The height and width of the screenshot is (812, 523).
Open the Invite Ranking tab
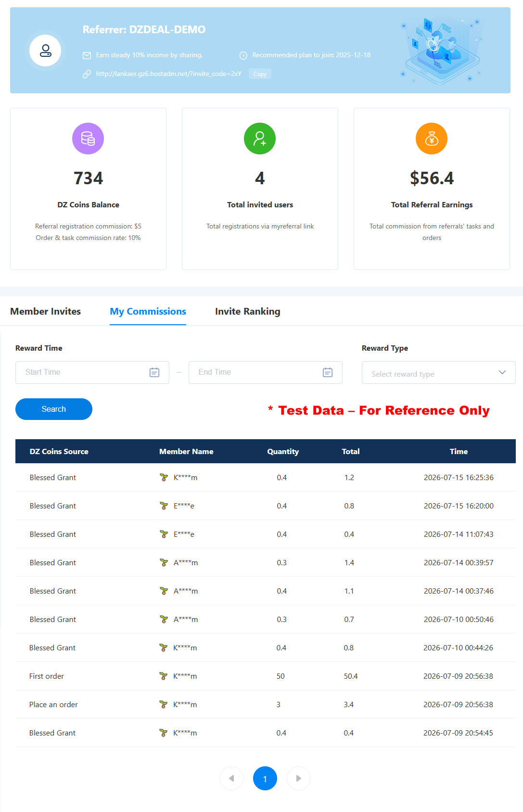(x=247, y=311)
